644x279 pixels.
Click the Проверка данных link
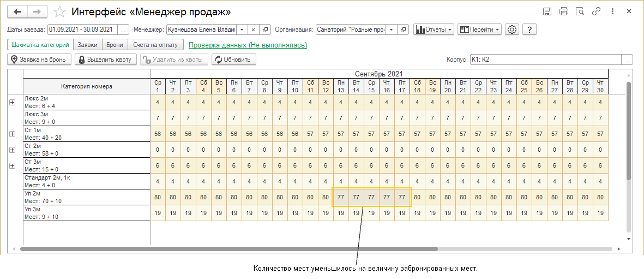pos(248,45)
